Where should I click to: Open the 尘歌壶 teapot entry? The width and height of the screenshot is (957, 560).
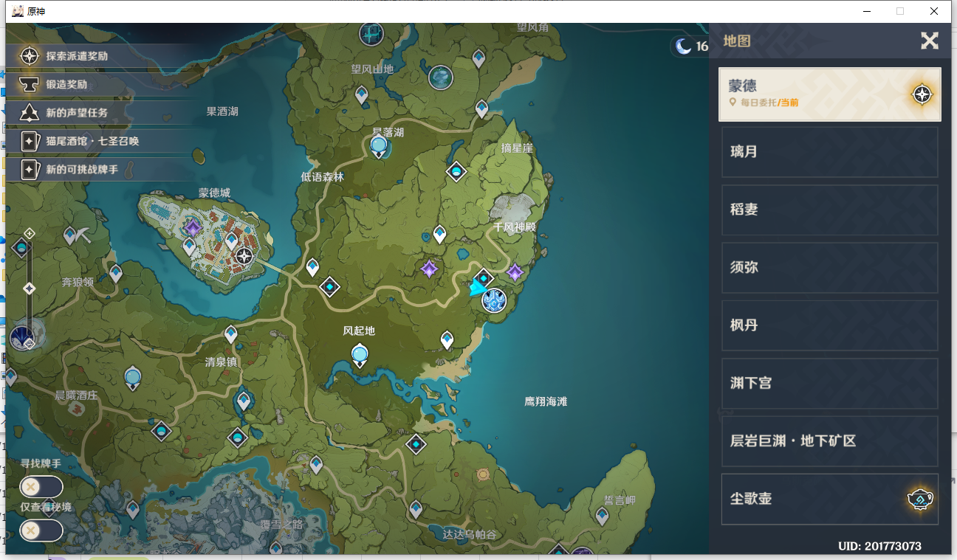pyautogui.click(x=830, y=499)
